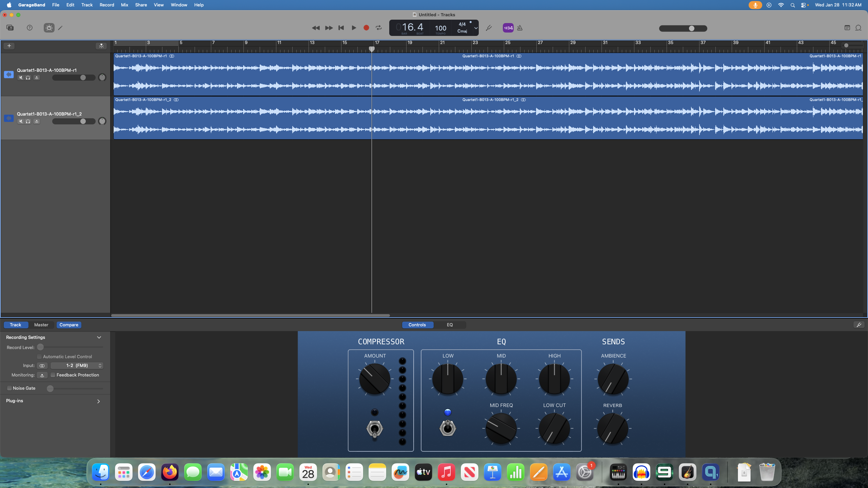Image resolution: width=868 pixels, height=488 pixels.
Task: Toggle the stereo Input format button
Action: coord(42,366)
